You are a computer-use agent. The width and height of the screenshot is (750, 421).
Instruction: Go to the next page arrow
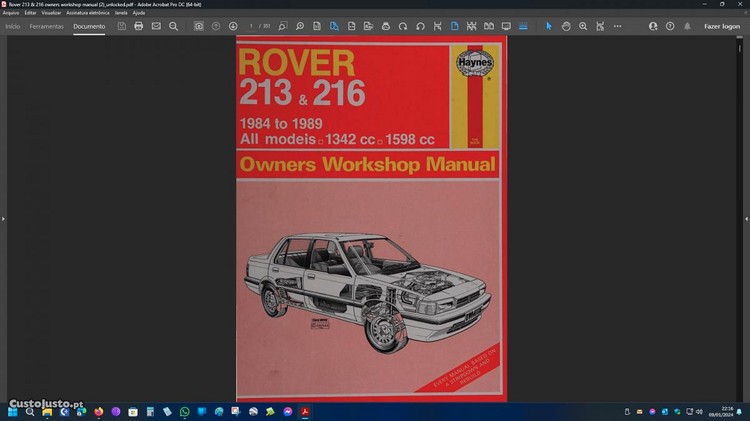coord(233,26)
